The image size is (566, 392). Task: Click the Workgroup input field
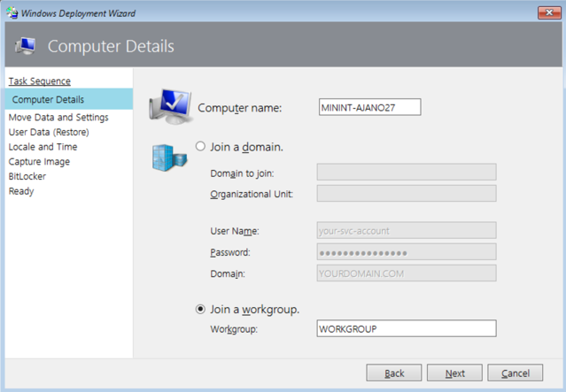pyautogui.click(x=407, y=328)
